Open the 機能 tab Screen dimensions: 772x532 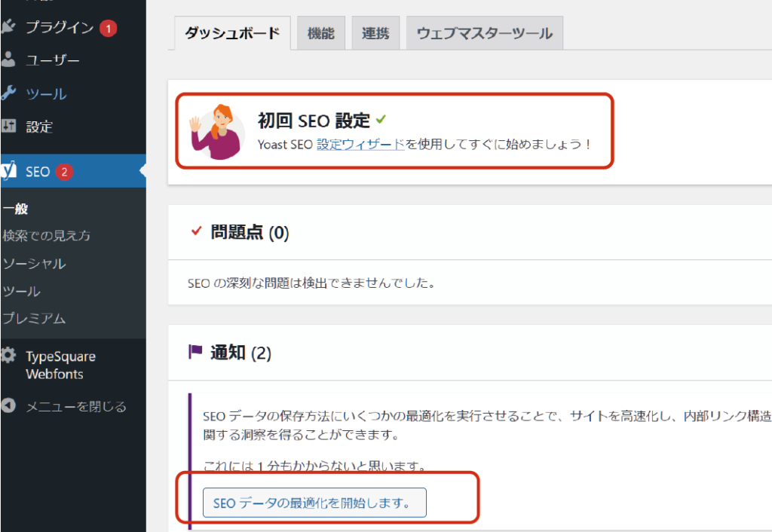tap(321, 33)
